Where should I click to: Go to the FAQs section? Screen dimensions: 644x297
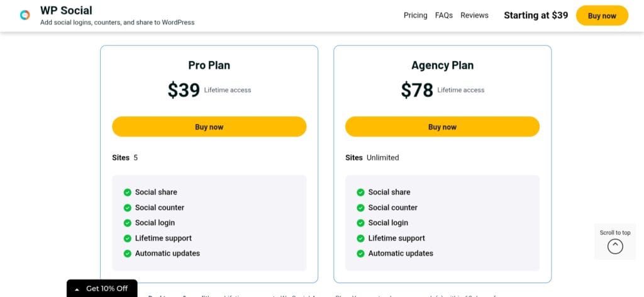[x=444, y=15]
